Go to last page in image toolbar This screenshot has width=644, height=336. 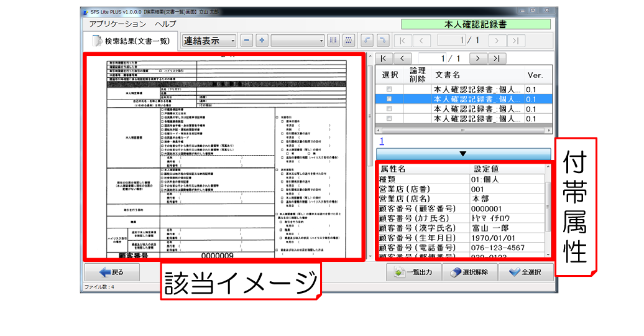515,40
